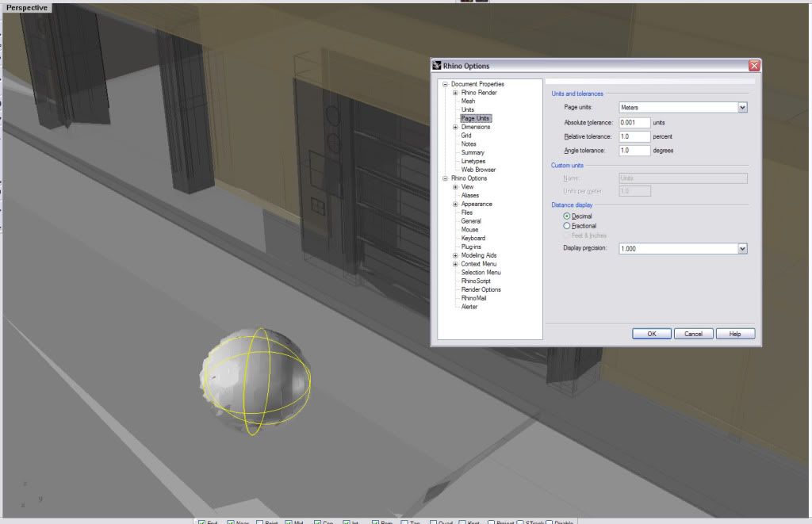Open the Grid settings page

point(466,136)
